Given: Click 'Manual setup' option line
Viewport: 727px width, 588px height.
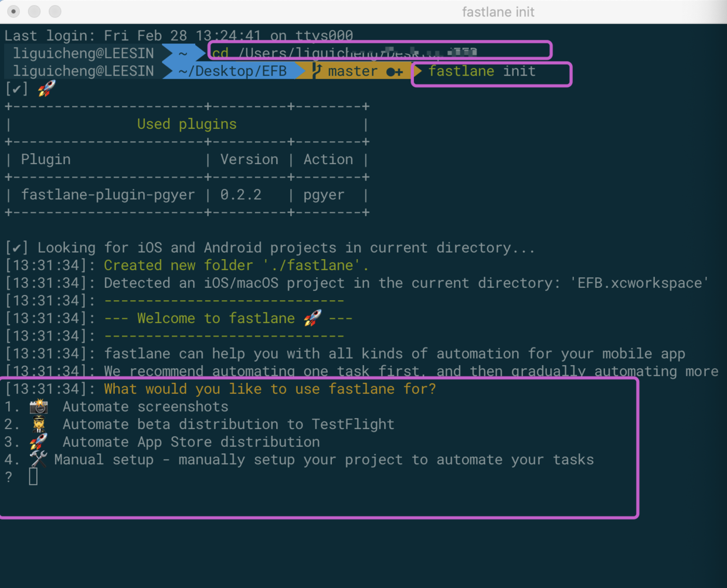Looking at the screenshot, I should coord(324,459).
